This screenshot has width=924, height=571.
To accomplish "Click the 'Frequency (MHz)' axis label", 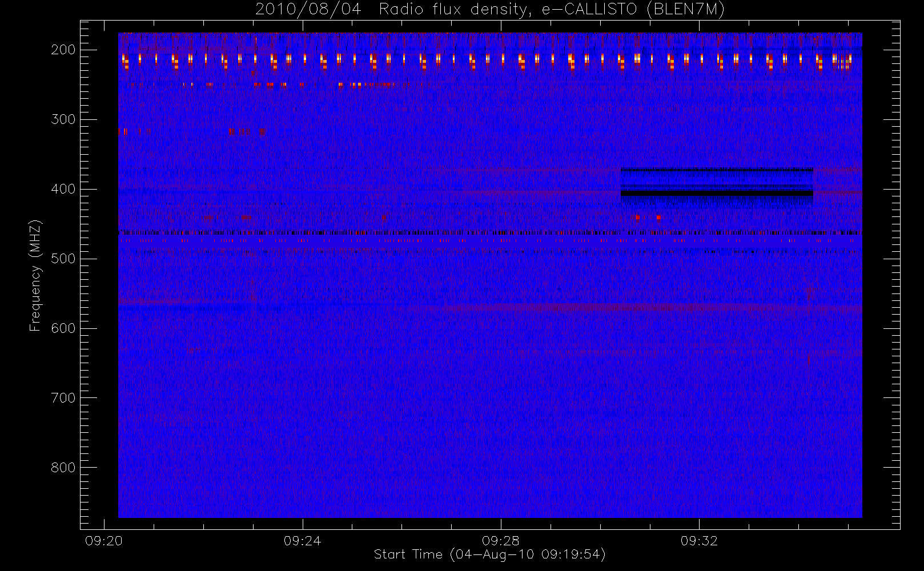I will pos(35,275).
